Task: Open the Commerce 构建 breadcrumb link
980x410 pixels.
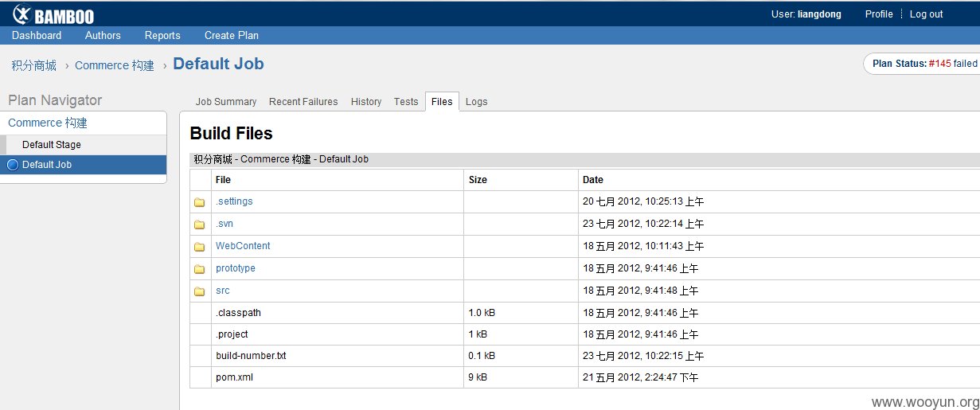Action: [115, 65]
